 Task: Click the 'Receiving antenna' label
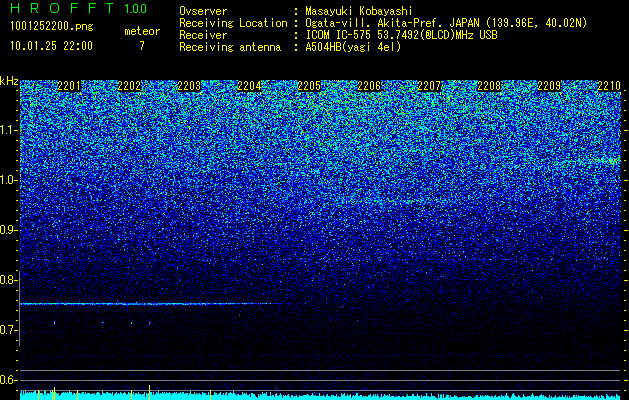pyautogui.click(x=230, y=47)
